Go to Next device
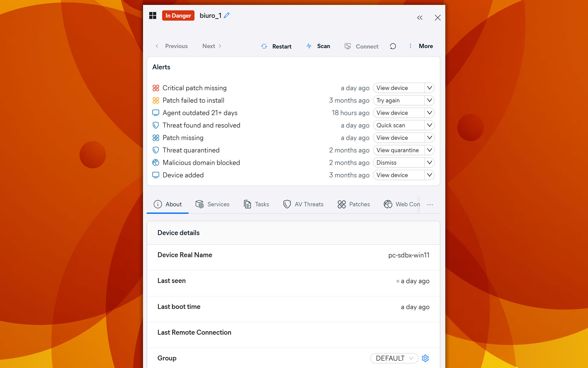The width and height of the screenshot is (588, 368). (x=212, y=46)
